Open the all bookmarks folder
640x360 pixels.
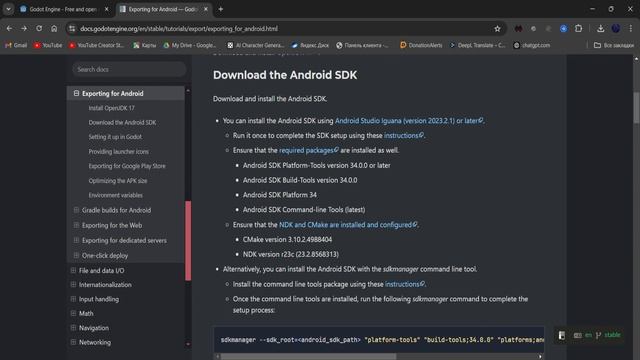point(614,45)
